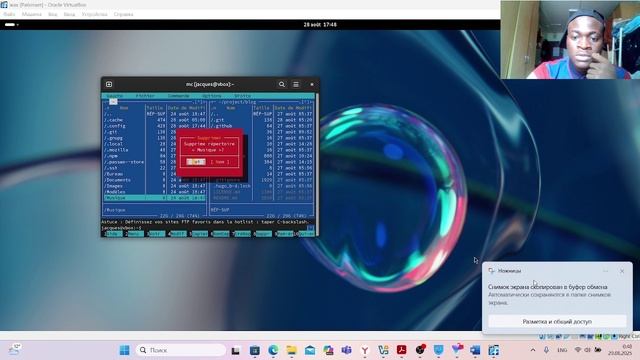Open the Fichier menu in mc

[x=145, y=96]
